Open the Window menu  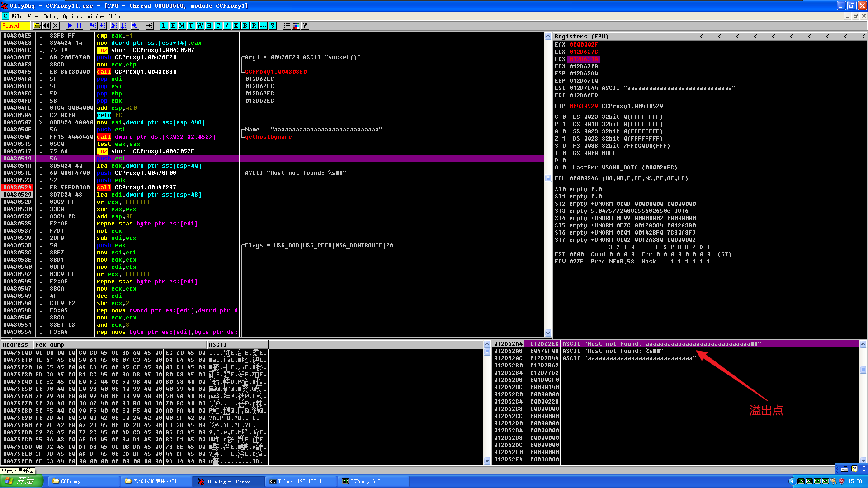pyautogui.click(x=95, y=16)
